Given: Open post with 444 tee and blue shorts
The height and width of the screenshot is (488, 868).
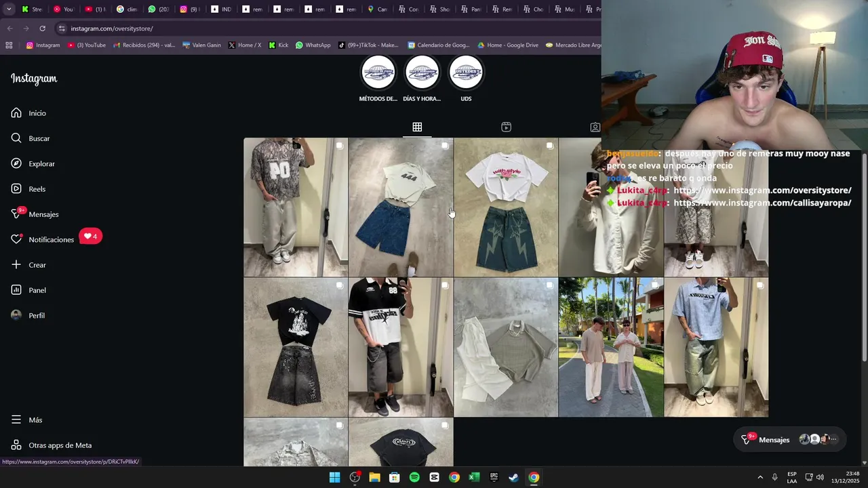Looking at the screenshot, I should point(401,207).
